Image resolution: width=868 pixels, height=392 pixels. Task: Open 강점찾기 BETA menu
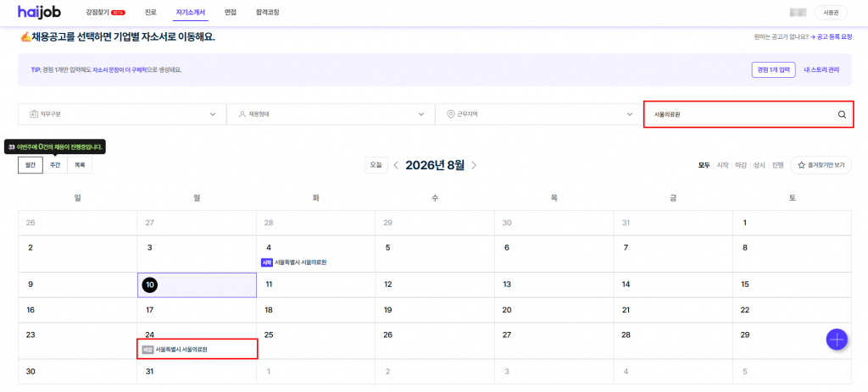(x=106, y=12)
